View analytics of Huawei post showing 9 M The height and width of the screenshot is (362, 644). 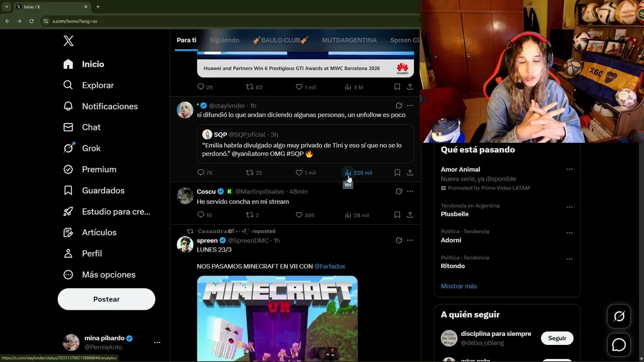[x=354, y=87]
